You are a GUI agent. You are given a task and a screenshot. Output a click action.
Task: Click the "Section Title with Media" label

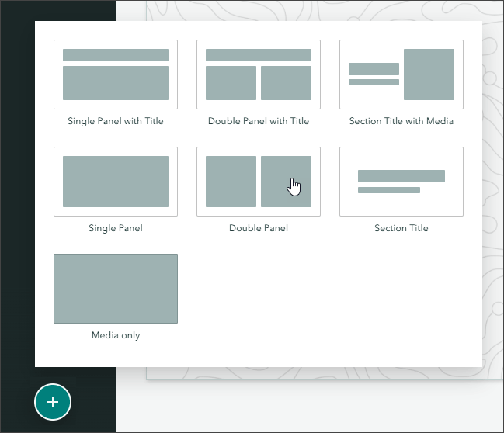(x=401, y=121)
